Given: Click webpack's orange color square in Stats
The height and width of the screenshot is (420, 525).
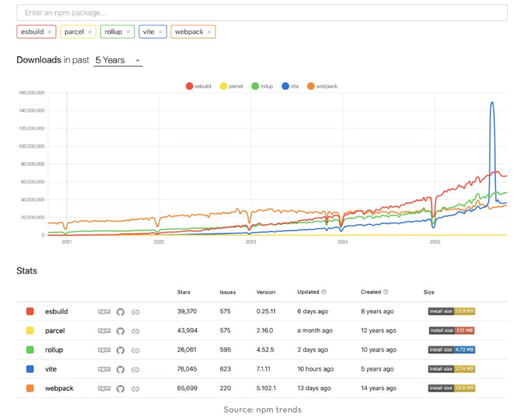Looking at the screenshot, I should coord(30,388).
